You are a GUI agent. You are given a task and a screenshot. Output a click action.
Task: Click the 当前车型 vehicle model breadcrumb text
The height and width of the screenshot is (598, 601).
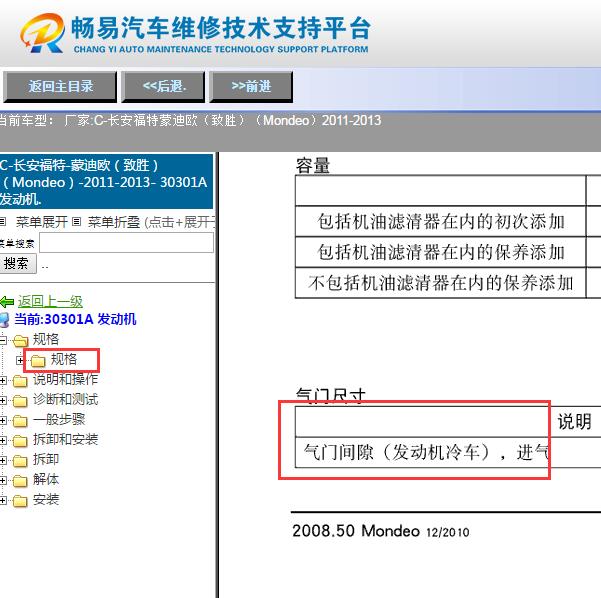pos(190,120)
